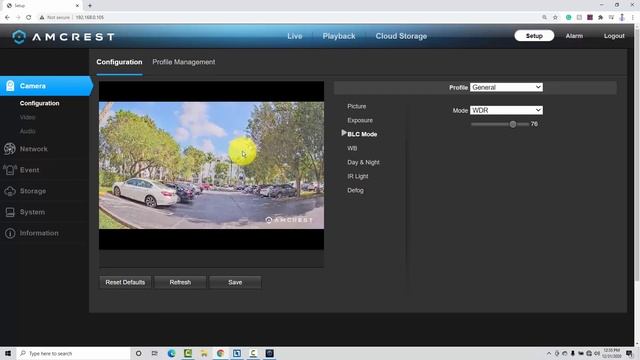
Task: Open the Network section icon in the sidebar
Action: pyautogui.click(x=10, y=149)
